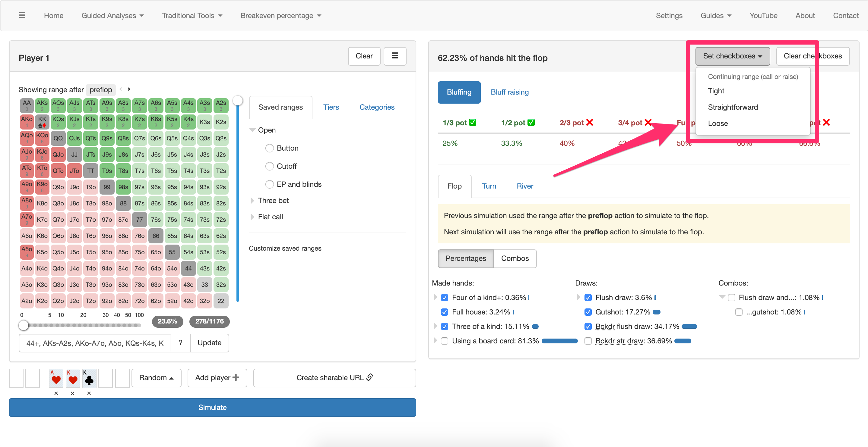Switch to the Turn tab

489,186
